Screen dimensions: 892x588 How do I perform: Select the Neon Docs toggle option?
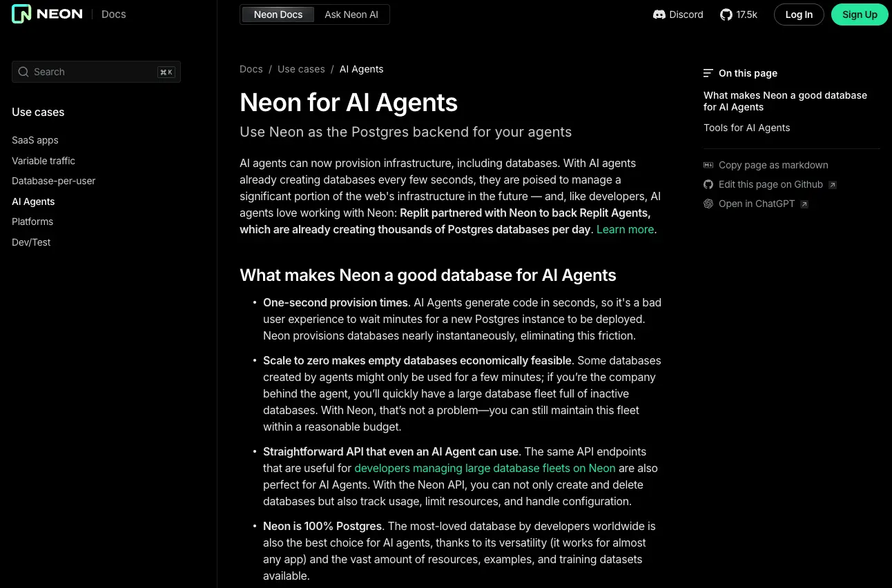[x=278, y=14]
